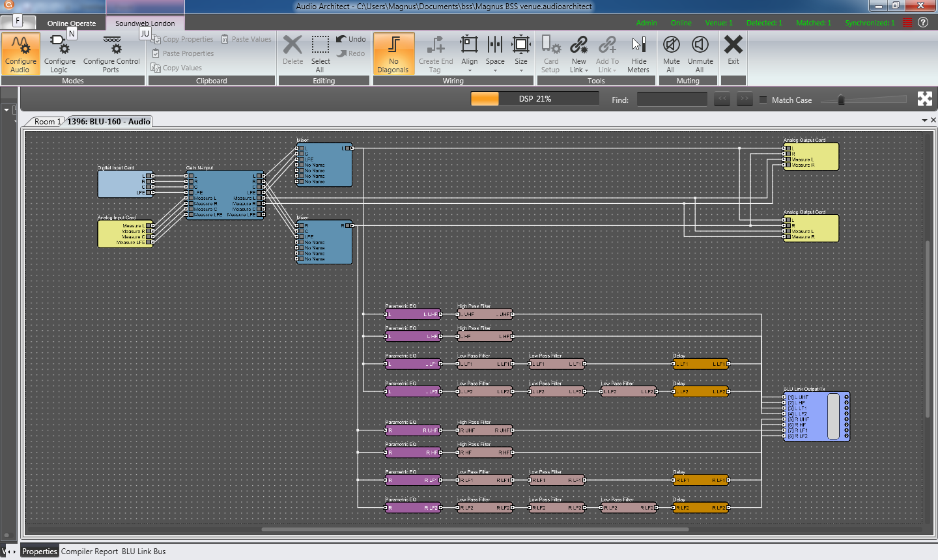The width and height of the screenshot is (938, 560).
Task: Switch to Soundweb London ribbon tab
Action: coord(145,23)
